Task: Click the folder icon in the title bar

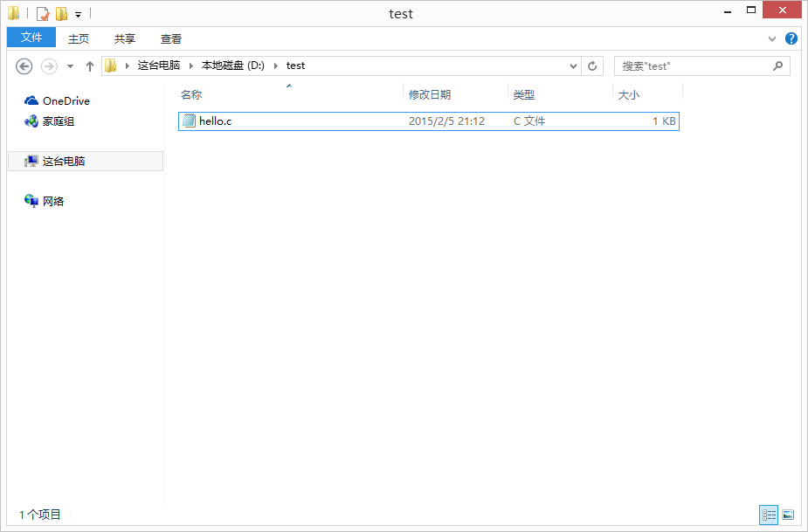Action: coord(14,13)
